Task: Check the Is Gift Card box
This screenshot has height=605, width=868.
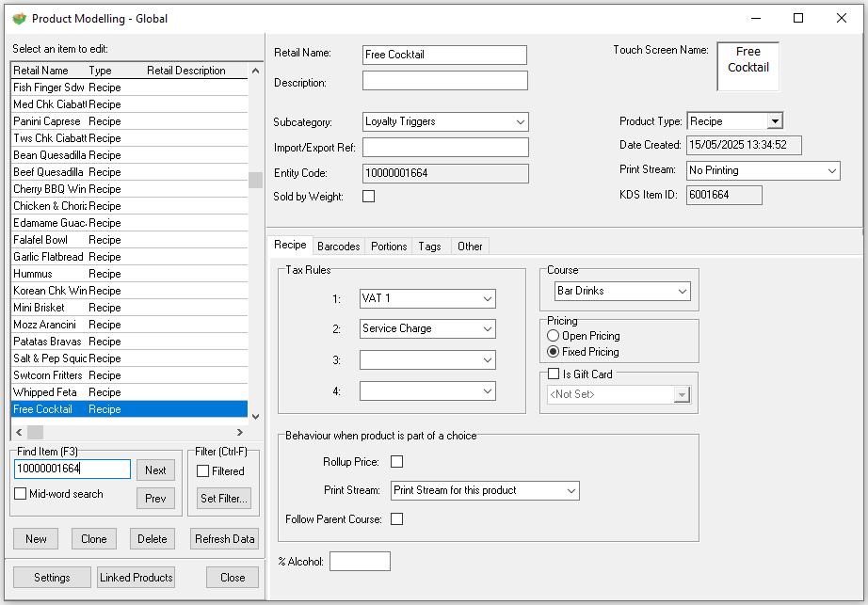Action: [x=554, y=374]
